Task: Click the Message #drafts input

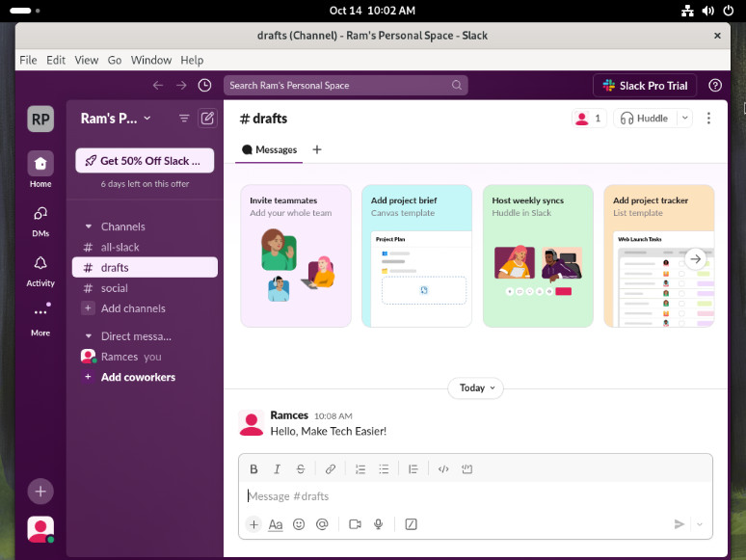Action: click(x=475, y=496)
